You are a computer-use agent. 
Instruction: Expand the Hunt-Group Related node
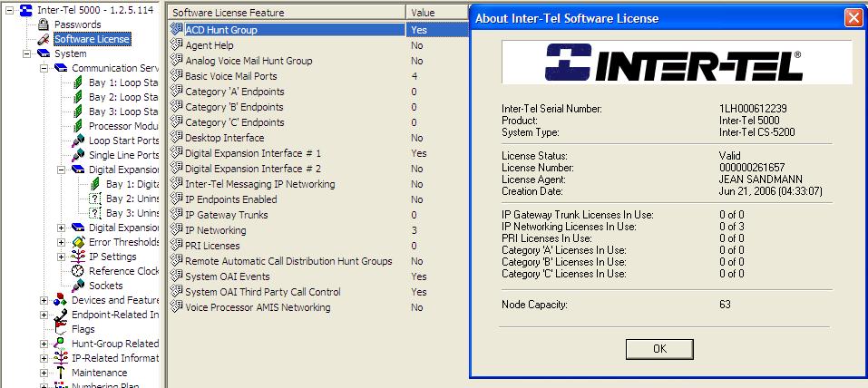point(44,344)
